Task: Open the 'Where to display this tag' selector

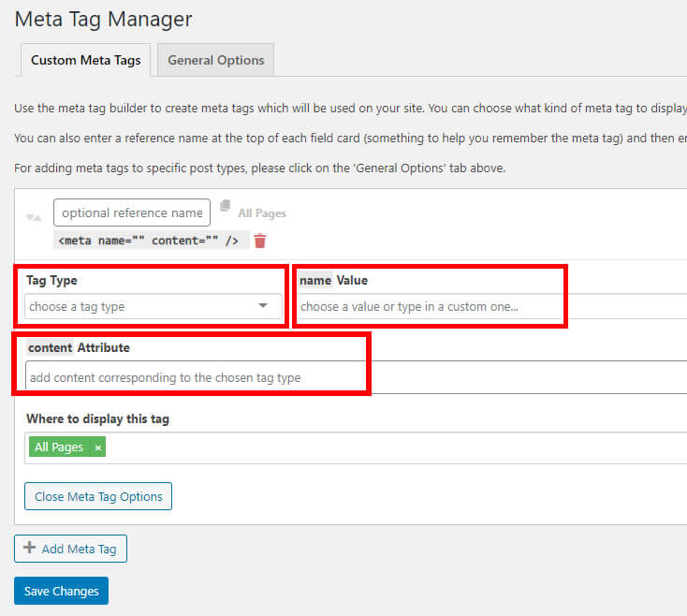Action: point(374,447)
